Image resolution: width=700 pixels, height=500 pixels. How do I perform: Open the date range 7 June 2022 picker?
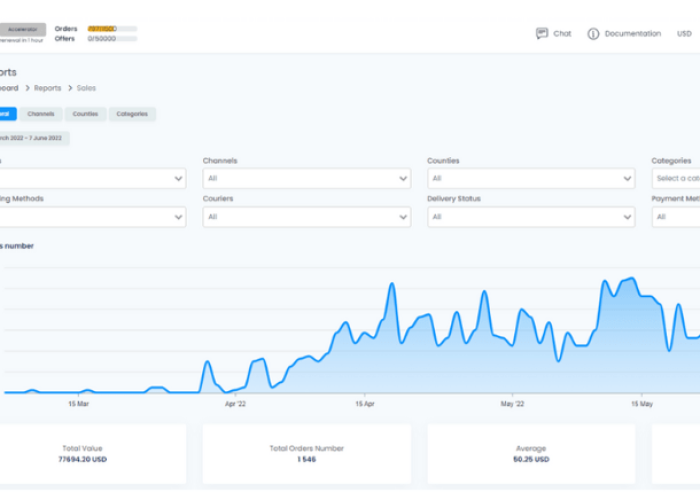click(x=34, y=138)
